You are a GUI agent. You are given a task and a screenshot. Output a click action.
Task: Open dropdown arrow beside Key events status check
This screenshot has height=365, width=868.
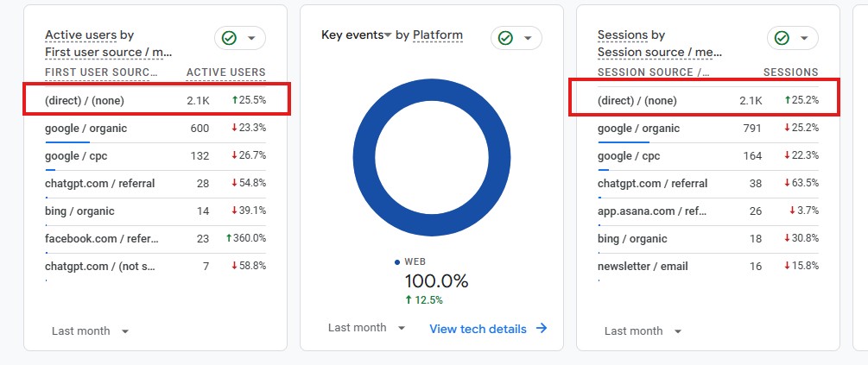528,38
